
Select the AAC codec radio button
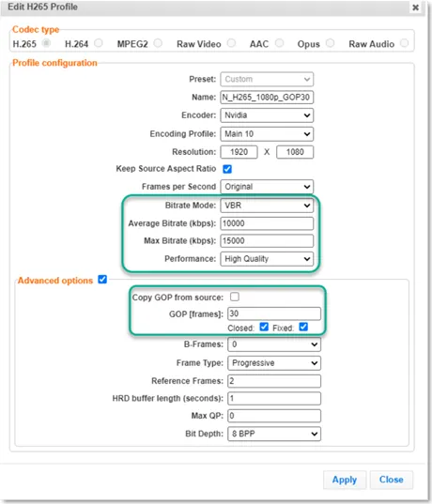[279, 43]
